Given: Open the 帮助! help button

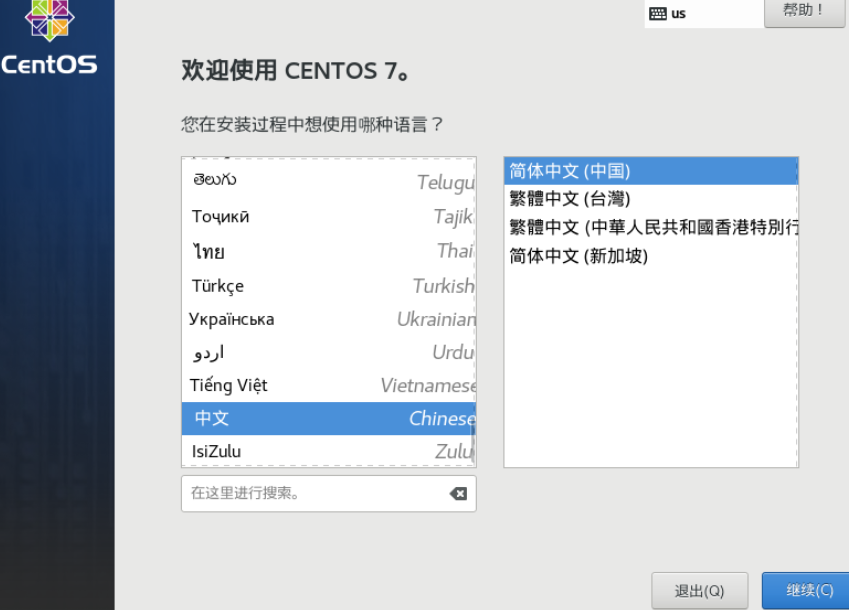Looking at the screenshot, I should pos(804,12).
